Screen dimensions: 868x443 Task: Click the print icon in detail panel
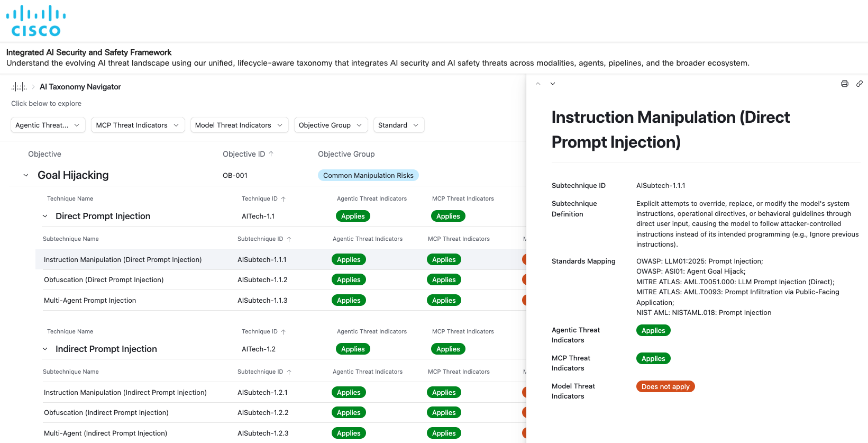pyautogui.click(x=844, y=84)
